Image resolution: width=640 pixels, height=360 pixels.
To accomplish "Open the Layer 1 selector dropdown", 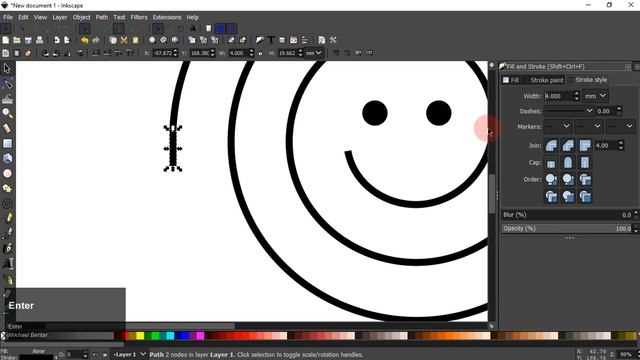I will pyautogui.click(x=129, y=354).
